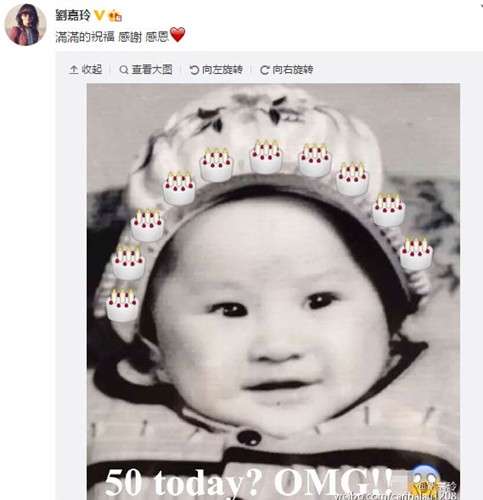483x500 pixels.
Task: Click the lowest left birthday cake emoji
Action: coord(122,305)
